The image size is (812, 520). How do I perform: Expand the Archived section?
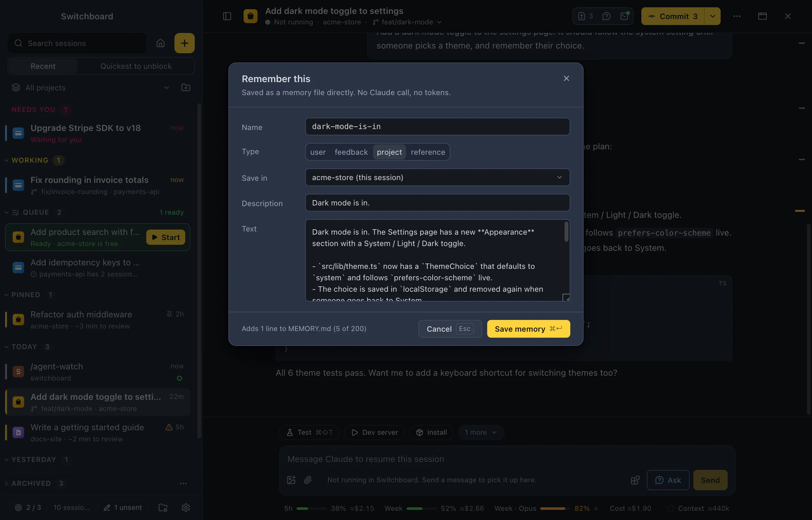coord(6,484)
